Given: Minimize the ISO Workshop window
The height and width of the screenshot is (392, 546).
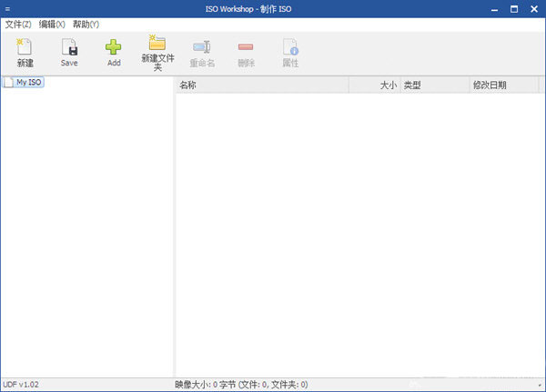Looking at the screenshot, I should [494, 9].
